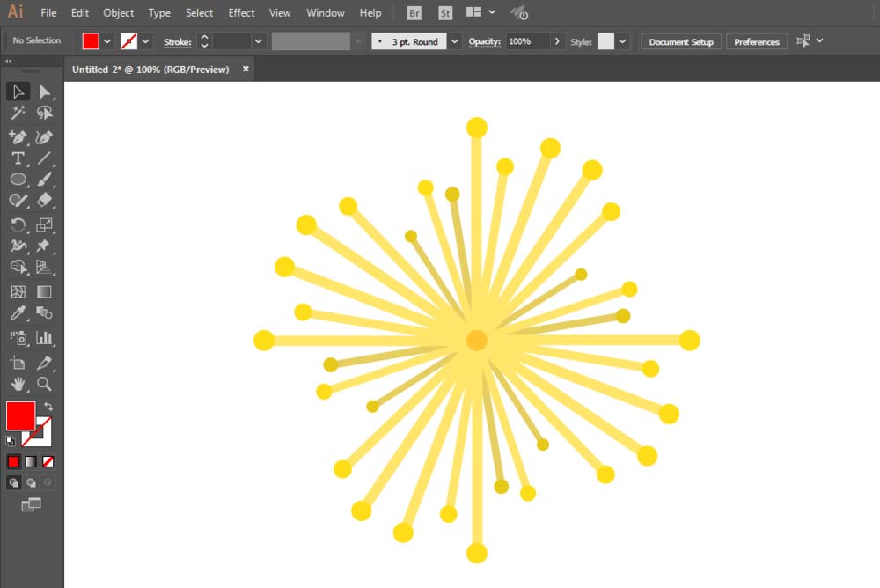Reset to default fill and stroke
The width and height of the screenshot is (880, 588).
[10, 441]
